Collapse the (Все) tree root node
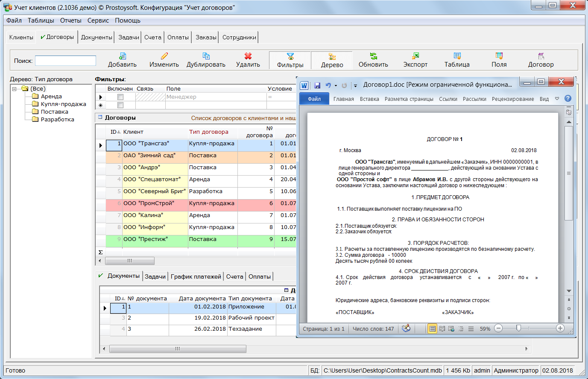 click(x=15, y=89)
